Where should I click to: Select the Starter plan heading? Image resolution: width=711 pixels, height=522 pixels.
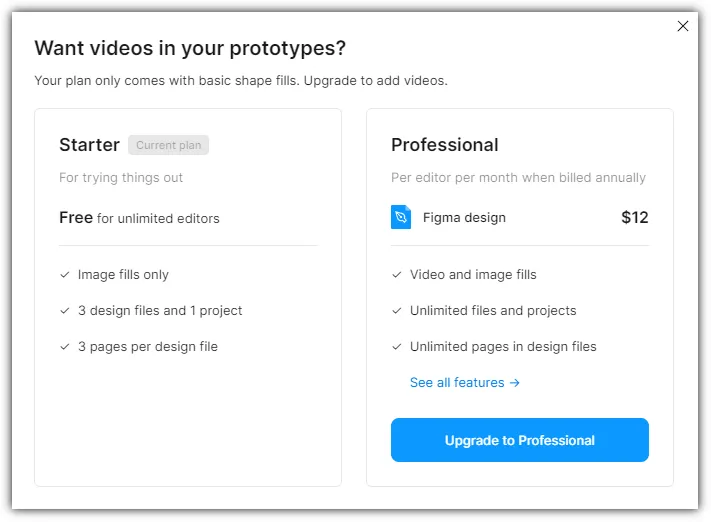click(x=89, y=145)
